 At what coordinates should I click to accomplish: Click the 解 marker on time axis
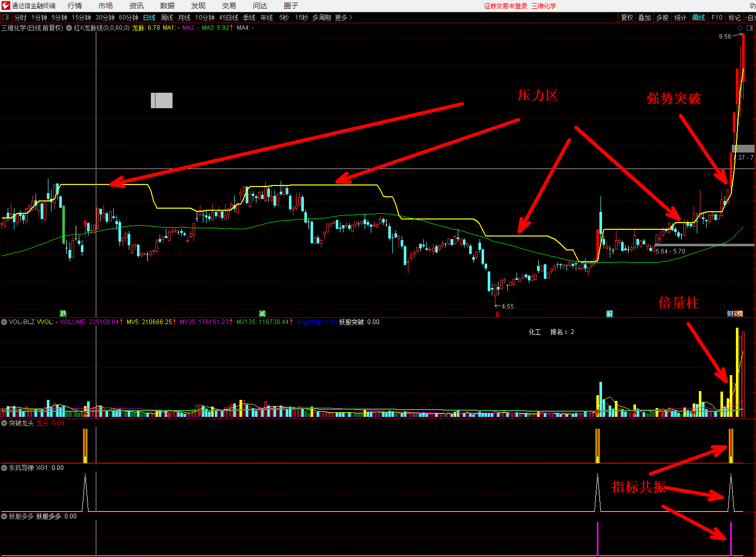pos(609,313)
